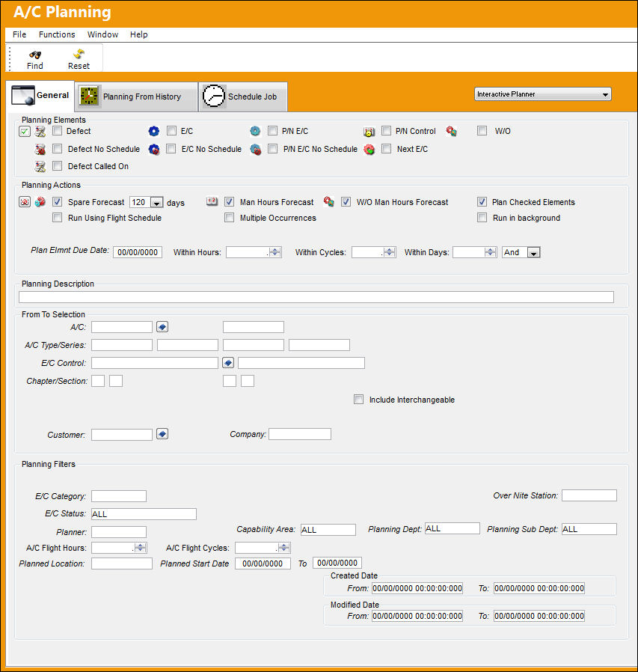Click the E/C Status field
Image resolution: width=638 pixels, height=672 pixels.
(x=144, y=514)
